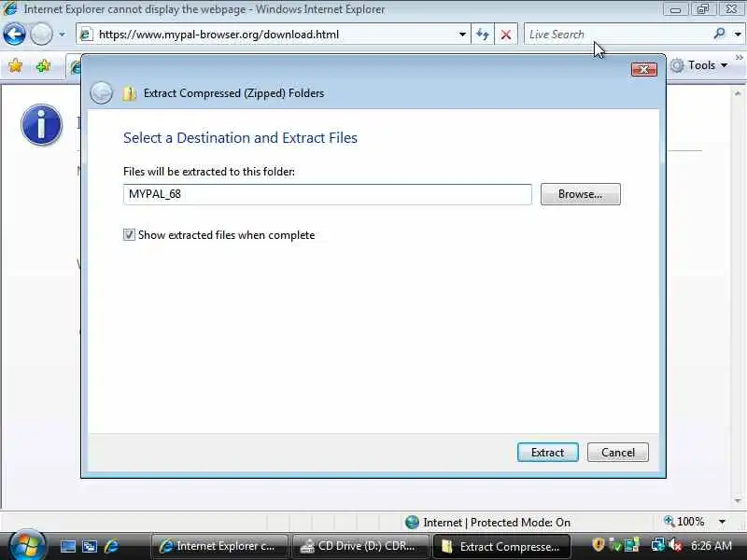Click the Internet Explorer address bar URL

tap(218, 35)
